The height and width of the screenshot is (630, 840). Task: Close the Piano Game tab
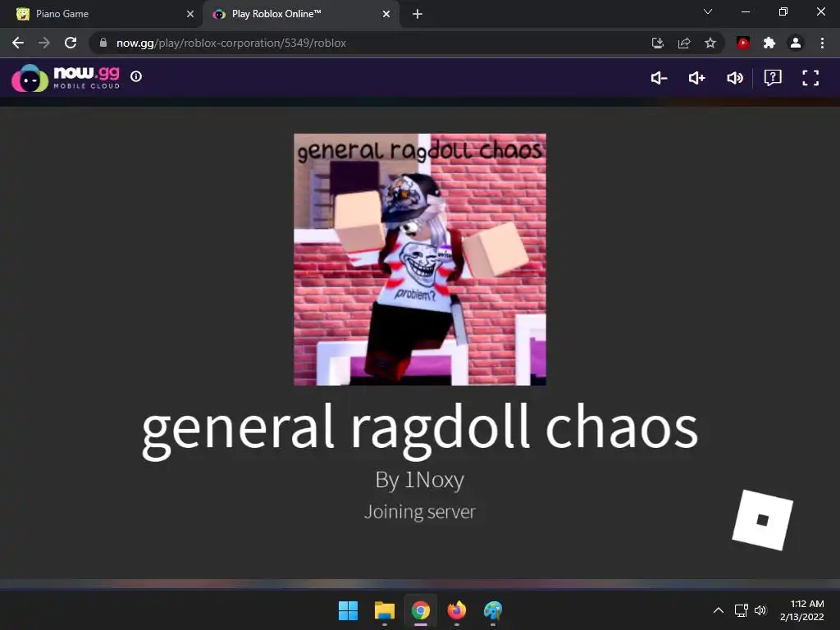pyautogui.click(x=190, y=14)
